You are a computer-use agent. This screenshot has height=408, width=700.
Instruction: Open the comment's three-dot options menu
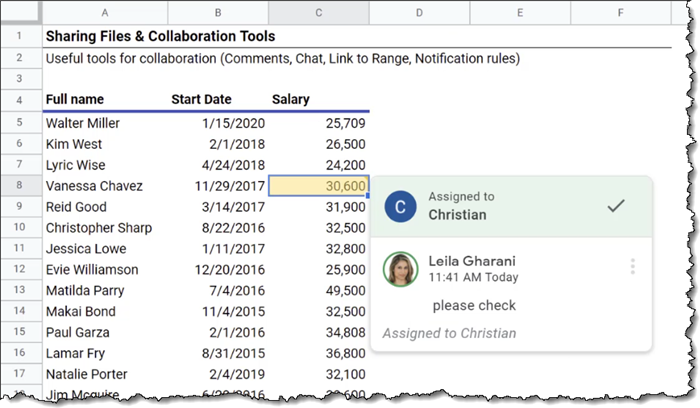pos(632,267)
